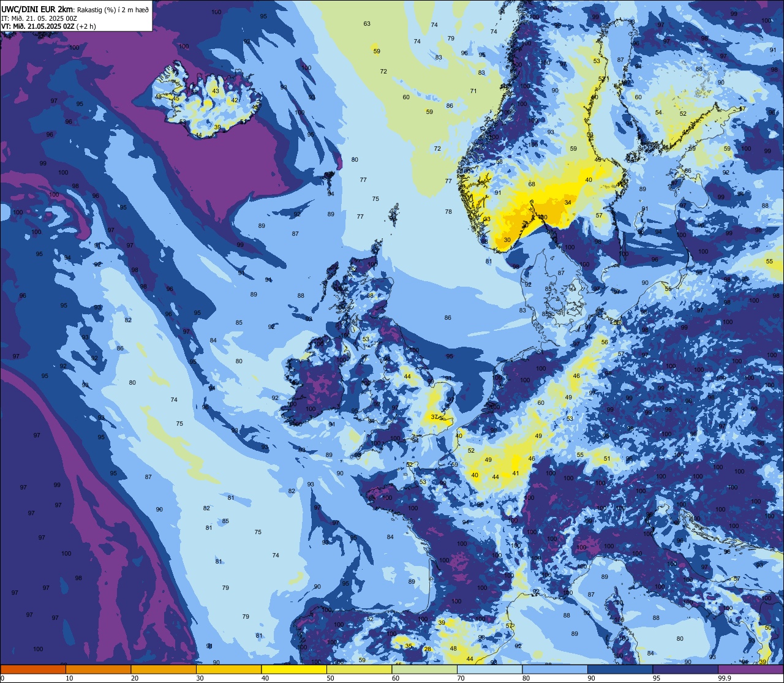The height and width of the screenshot is (683, 784).
Task: Click the legend tick label '60'
Action: point(395,678)
